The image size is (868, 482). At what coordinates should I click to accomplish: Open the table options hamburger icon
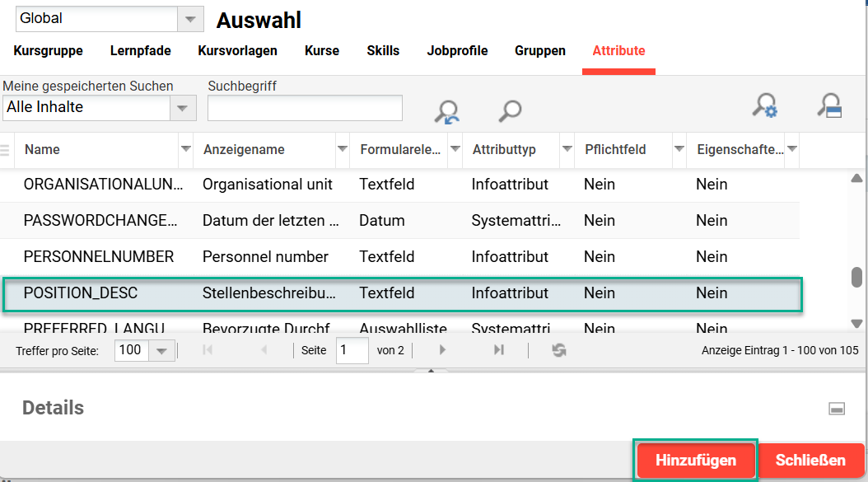[6, 150]
